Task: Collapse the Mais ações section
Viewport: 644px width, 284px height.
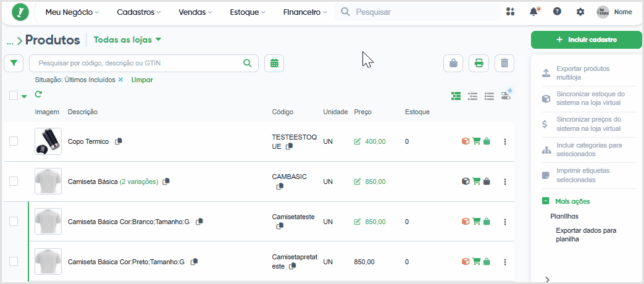Action: click(545, 201)
